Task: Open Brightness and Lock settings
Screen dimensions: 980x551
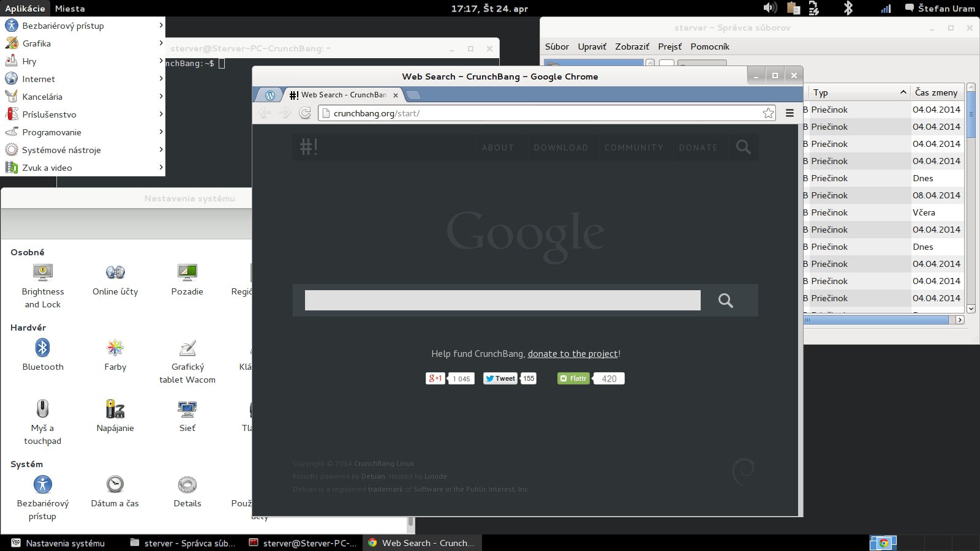Action: click(43, 286)
